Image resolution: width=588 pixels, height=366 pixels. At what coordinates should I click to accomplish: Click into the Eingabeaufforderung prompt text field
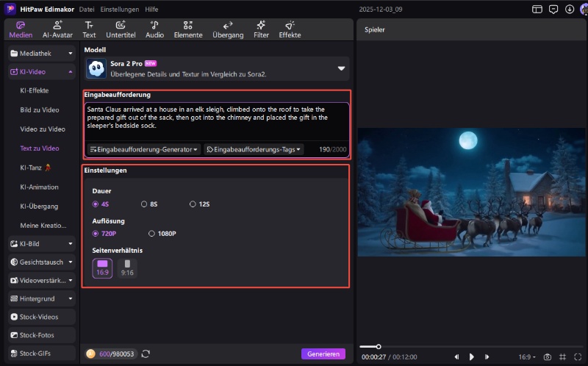(216, 121)
